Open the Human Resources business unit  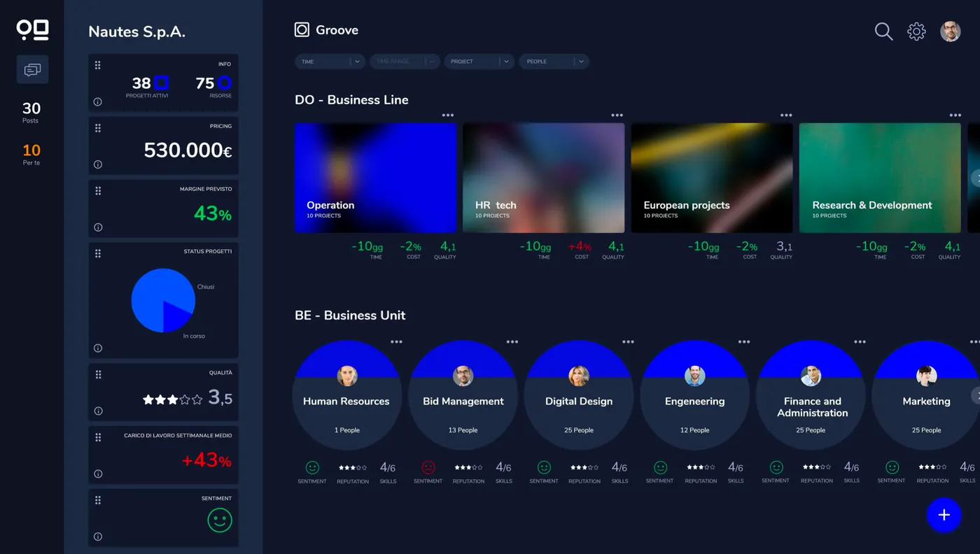coord(347,395)
